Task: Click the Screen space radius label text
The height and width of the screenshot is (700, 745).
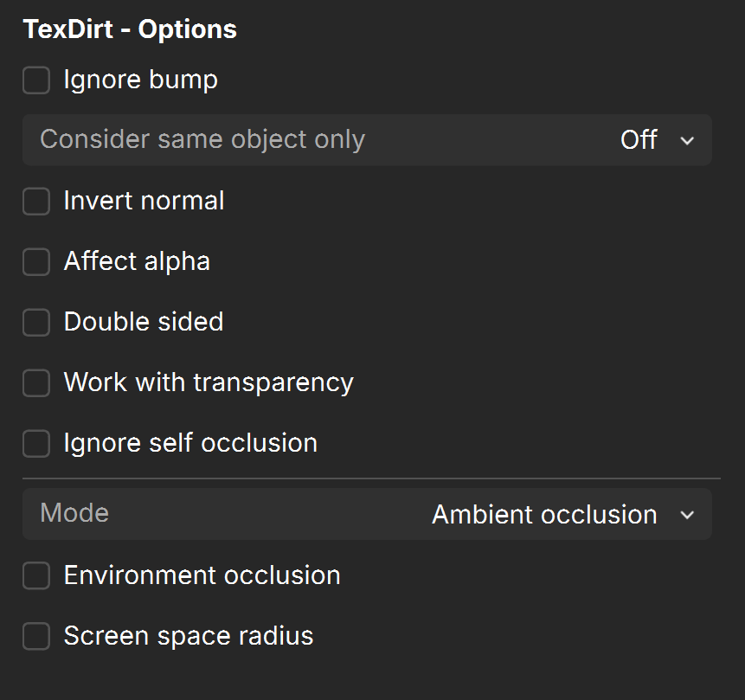Action: pos(189,636)
